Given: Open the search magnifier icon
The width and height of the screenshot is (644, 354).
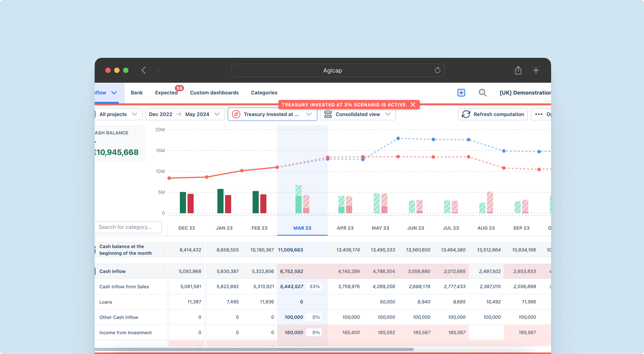Looking at the screenshot, I should click(x=482, y=93).
